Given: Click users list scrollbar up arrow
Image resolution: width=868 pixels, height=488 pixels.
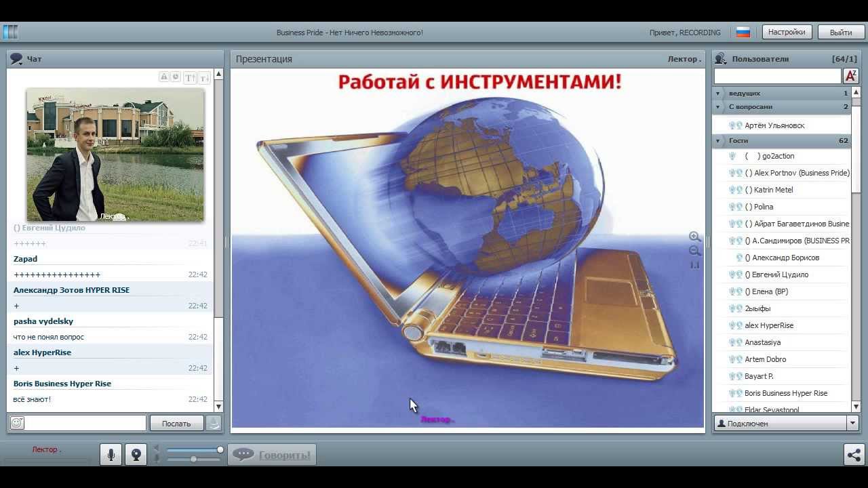Looking at the screenshot, I should tap(856, 92).
